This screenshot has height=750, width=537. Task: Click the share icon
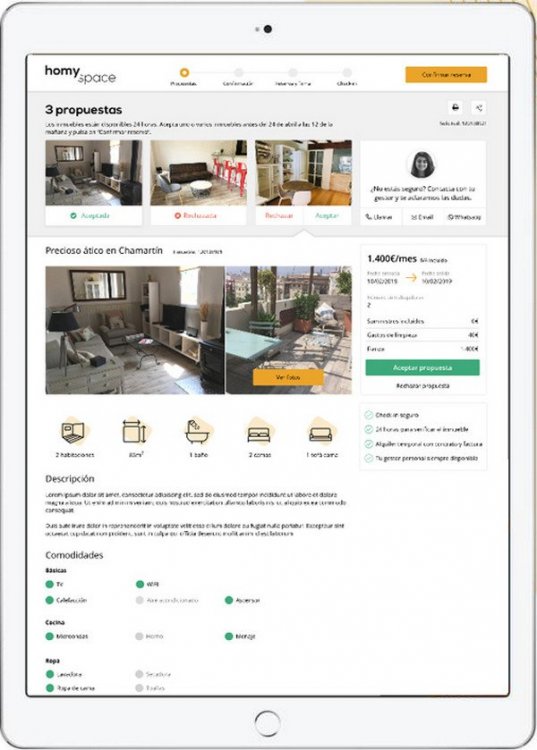pos(479,108)
